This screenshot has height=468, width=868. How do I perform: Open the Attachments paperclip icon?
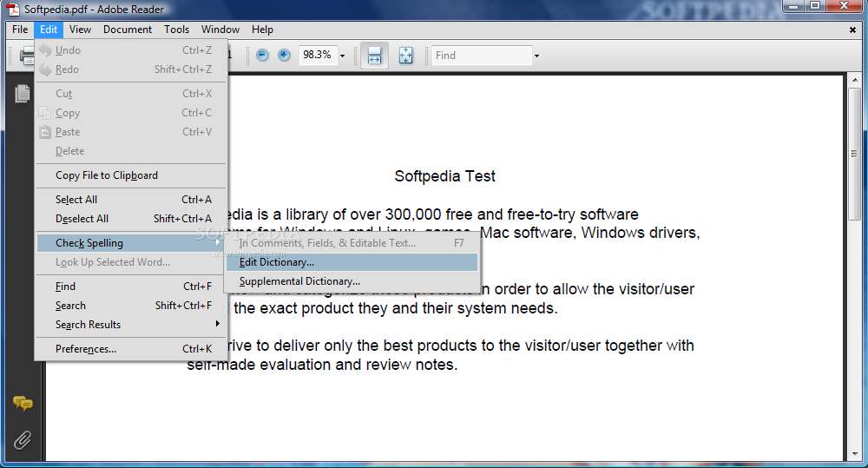[x=23, y=440]
